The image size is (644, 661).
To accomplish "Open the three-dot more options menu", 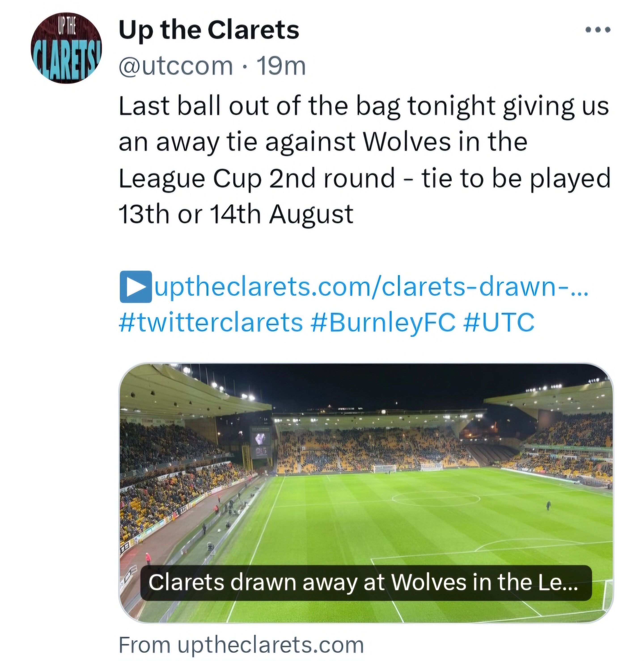I will [598, 30].
